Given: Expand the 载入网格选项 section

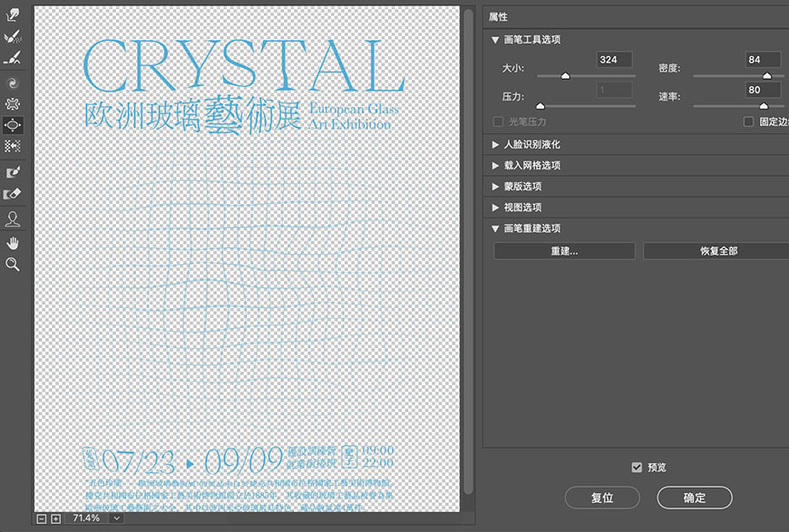Looking at the screenshot, I should (x=495, y=166).
